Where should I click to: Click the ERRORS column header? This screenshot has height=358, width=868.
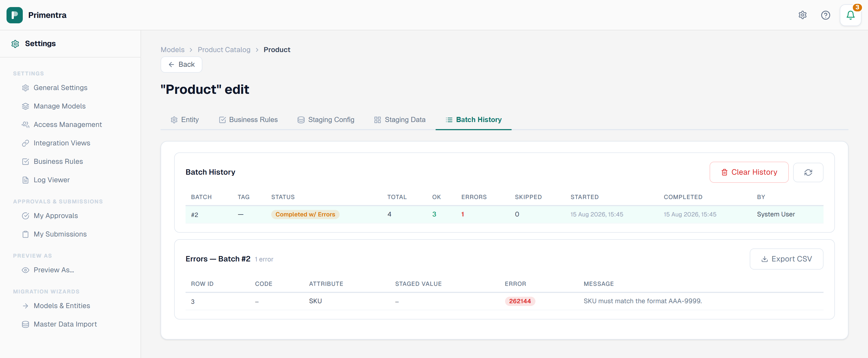[473, 197]
